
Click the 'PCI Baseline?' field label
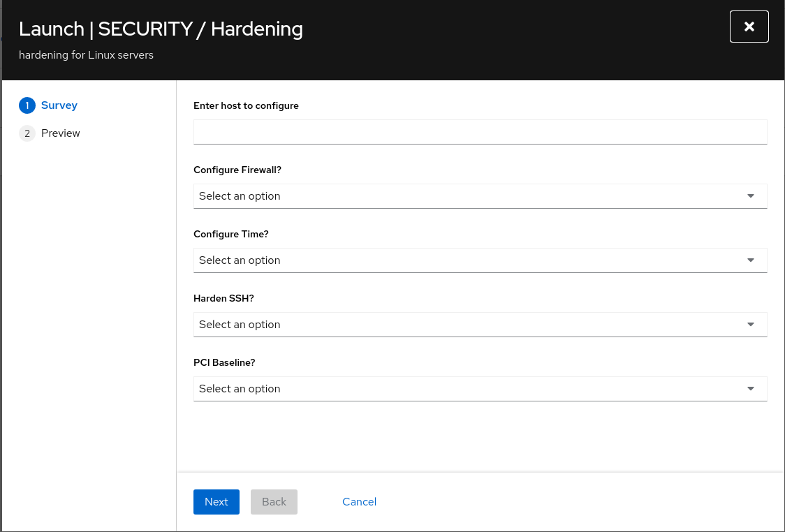pos(224,363)
